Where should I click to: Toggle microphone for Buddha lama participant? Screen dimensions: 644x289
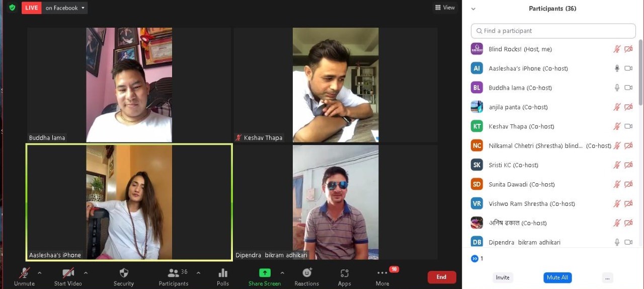(617, 88)
